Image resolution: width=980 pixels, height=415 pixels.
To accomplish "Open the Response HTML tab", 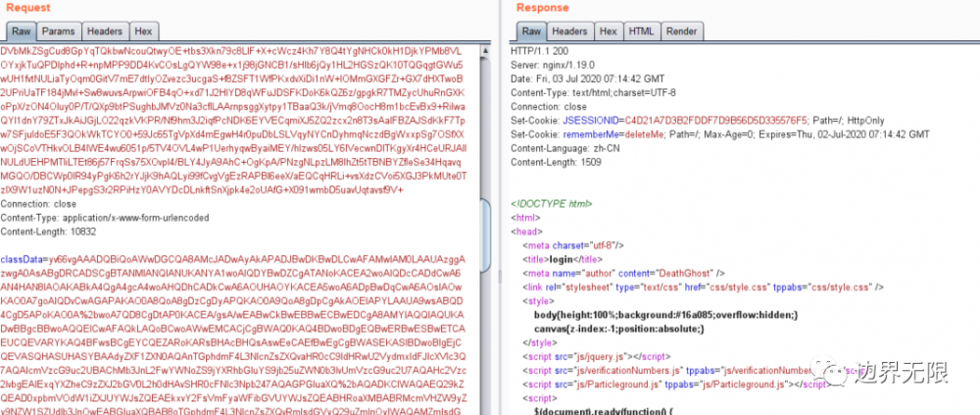I will pos(641,31).
